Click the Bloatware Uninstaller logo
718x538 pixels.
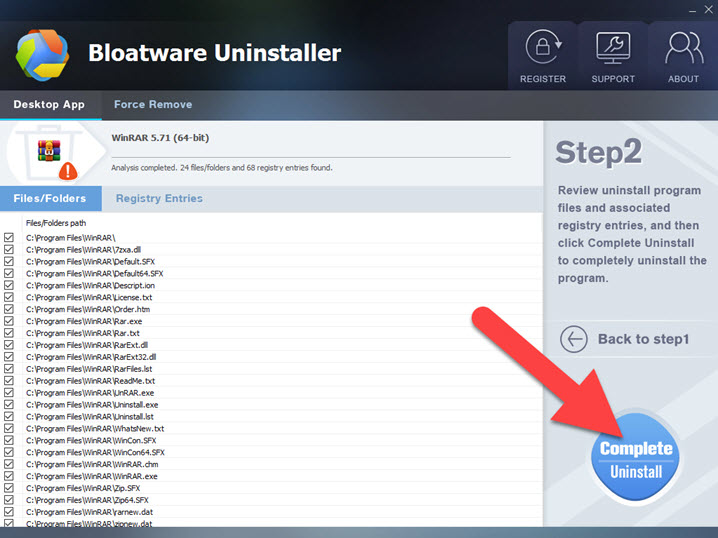click(x=43, y=55)
